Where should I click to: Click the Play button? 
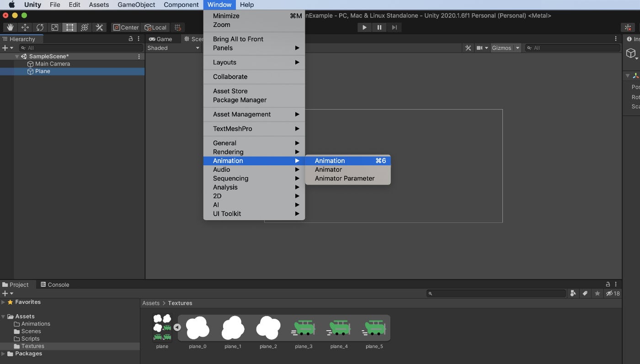point(364,27)
